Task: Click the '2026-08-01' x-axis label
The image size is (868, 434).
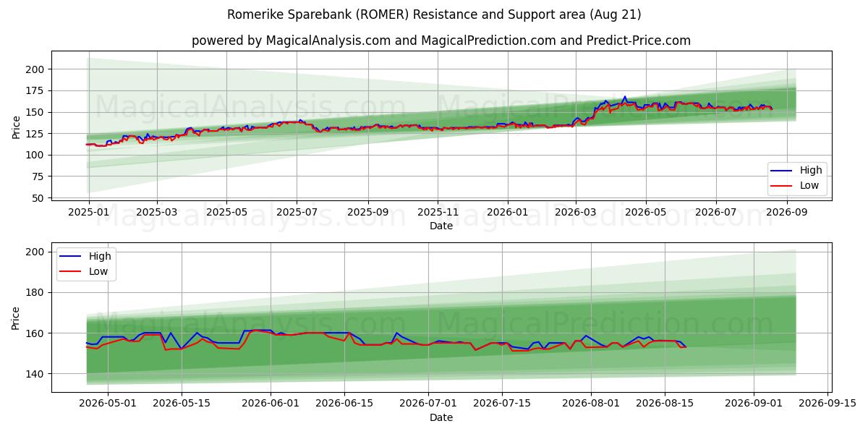Action: 591,404
